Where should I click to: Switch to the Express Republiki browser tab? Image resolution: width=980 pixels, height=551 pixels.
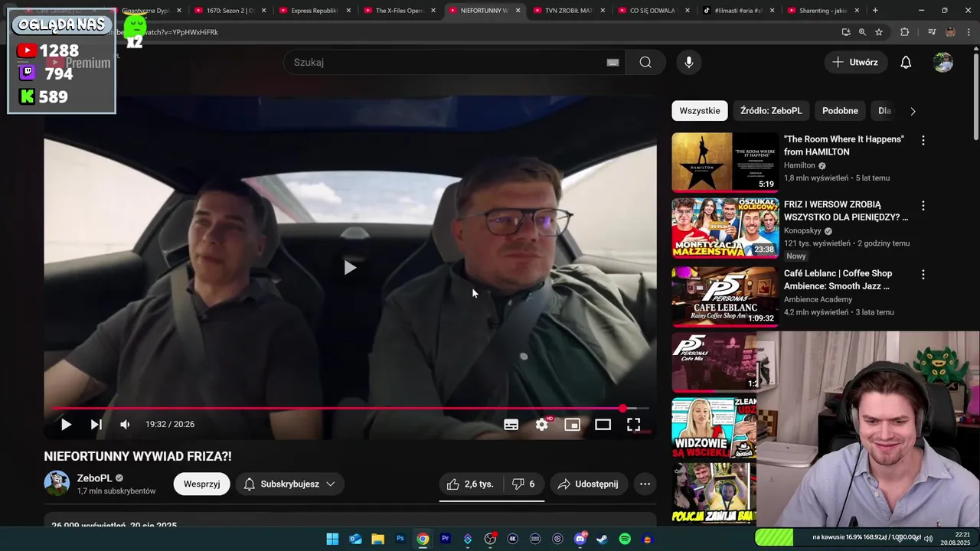pos(314,11)
